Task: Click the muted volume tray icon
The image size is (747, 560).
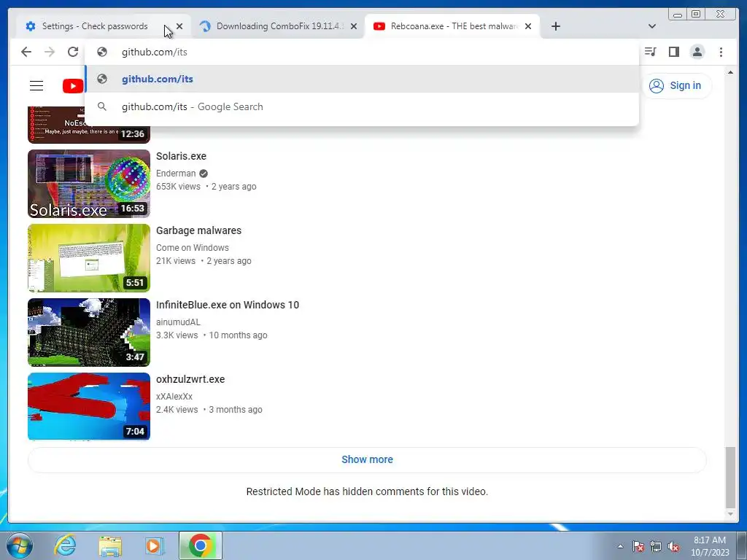Action: pos(673,546)
